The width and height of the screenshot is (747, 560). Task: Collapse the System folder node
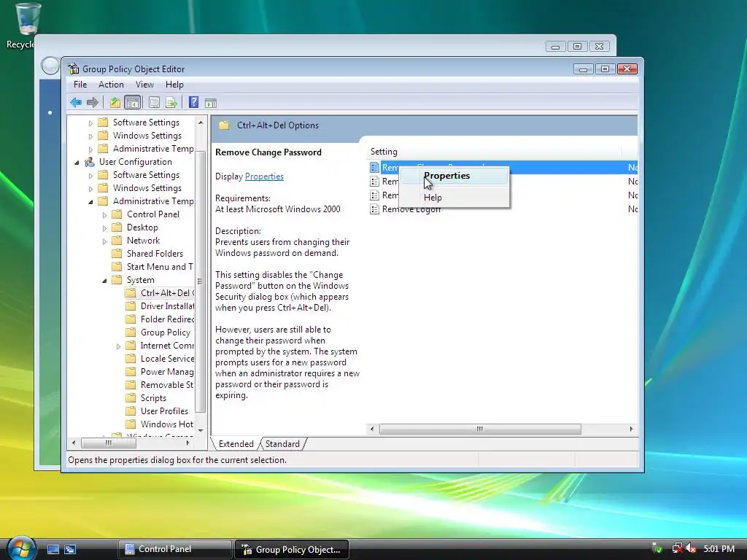(104, 281)
